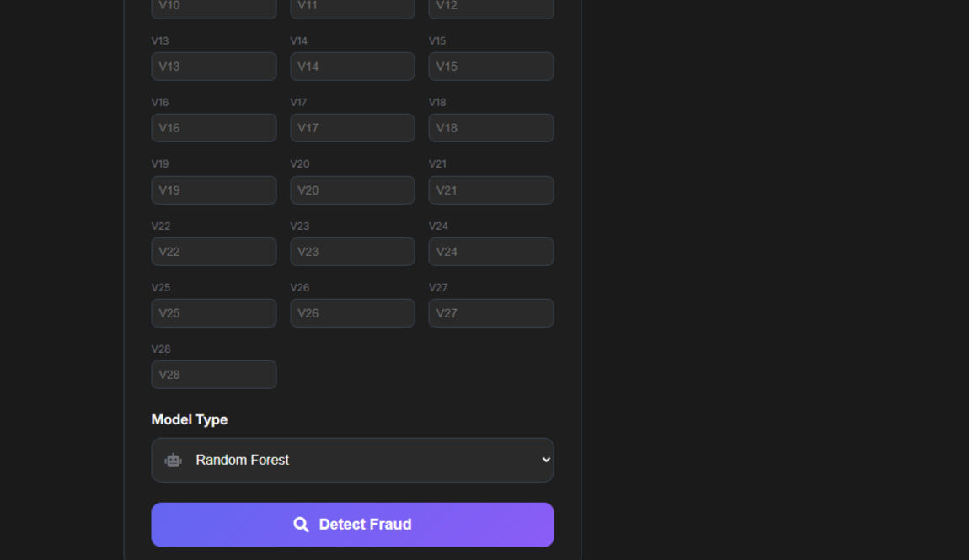The width and height of the screenshot is (969, 560).
Task: Click the V22 input box
Action: click(x=214, y=252)
